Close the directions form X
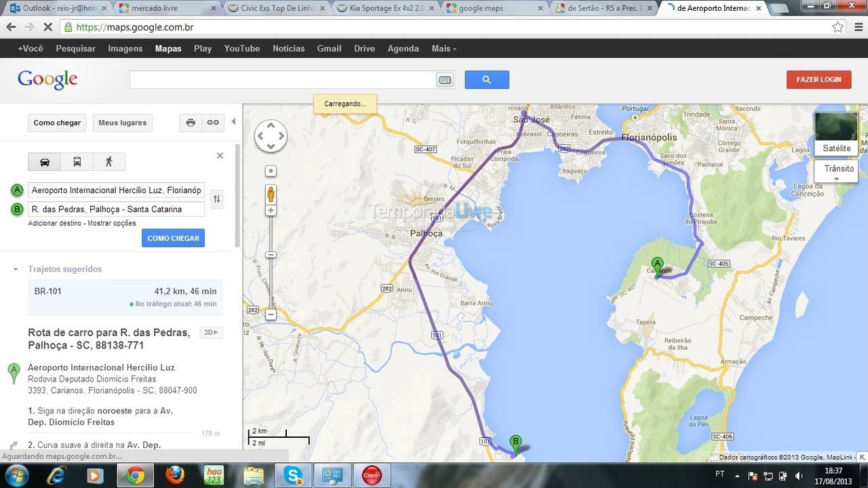 [220, 156]
